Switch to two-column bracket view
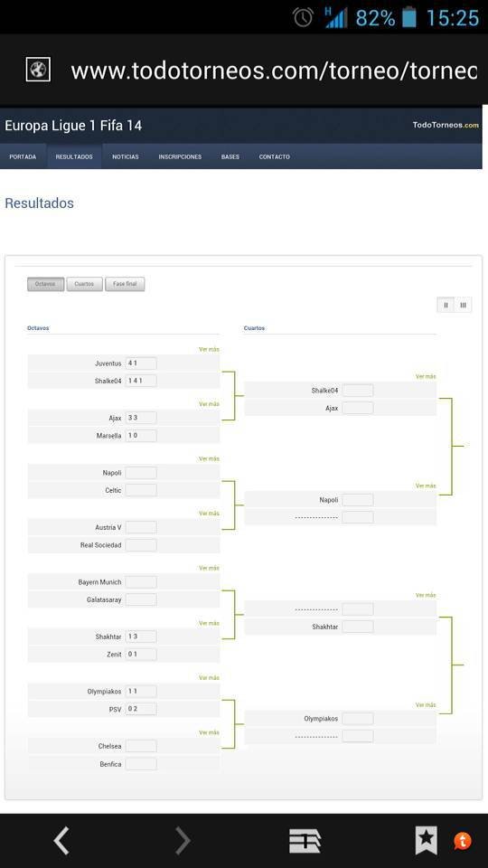488x868 pixels. [x=446, y=305]
